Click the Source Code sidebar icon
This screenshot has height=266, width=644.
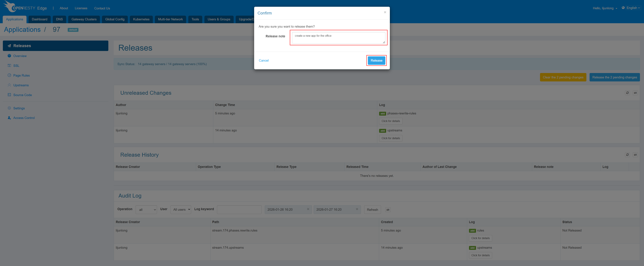click(x=9, y=95)
